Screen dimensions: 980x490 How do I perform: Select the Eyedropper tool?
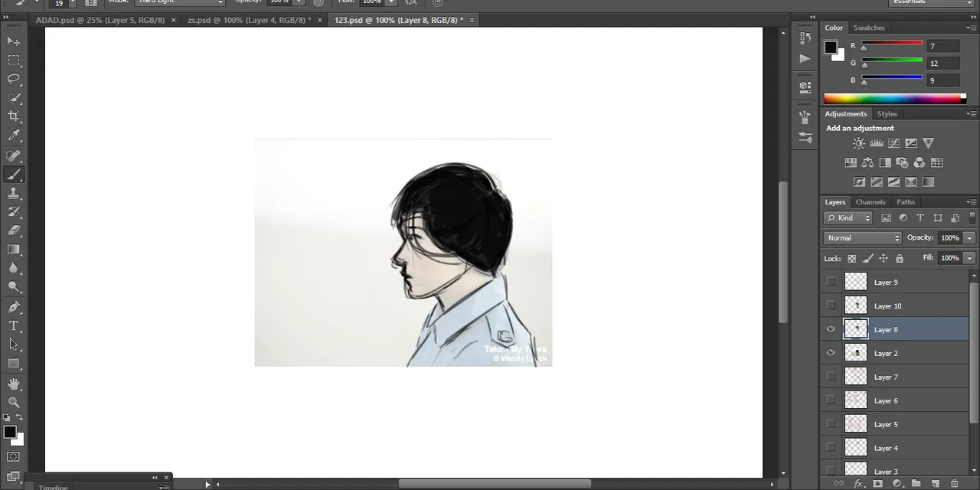(14, 136)
